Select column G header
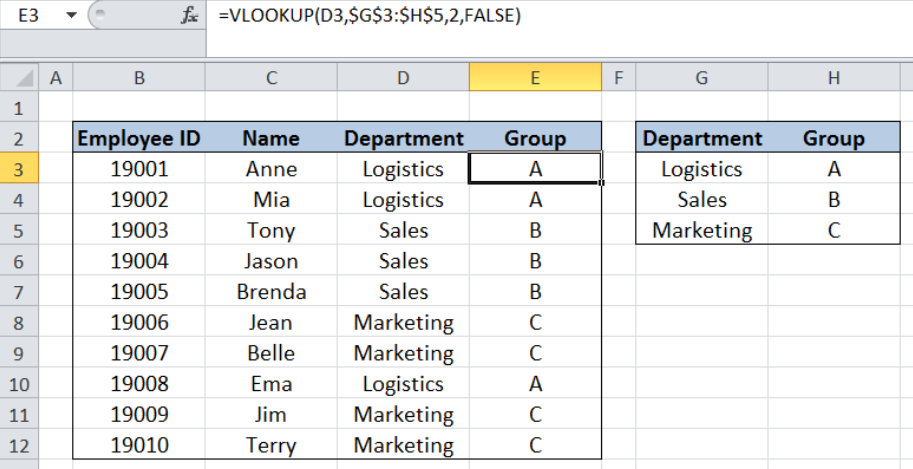This screenshot has height=469, width=913. (702, 77)
